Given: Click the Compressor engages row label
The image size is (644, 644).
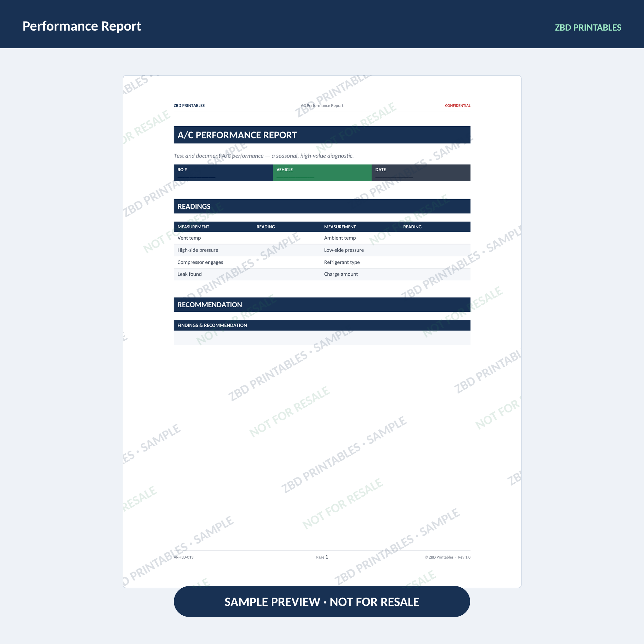Looking at the screenshot, I should pyautogui.click(x=200, y=262).
